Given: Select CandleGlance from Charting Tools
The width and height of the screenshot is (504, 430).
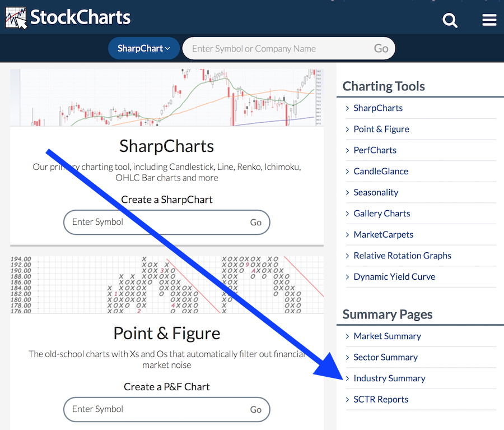Looking at the screenshot, I should coord(381,172).
